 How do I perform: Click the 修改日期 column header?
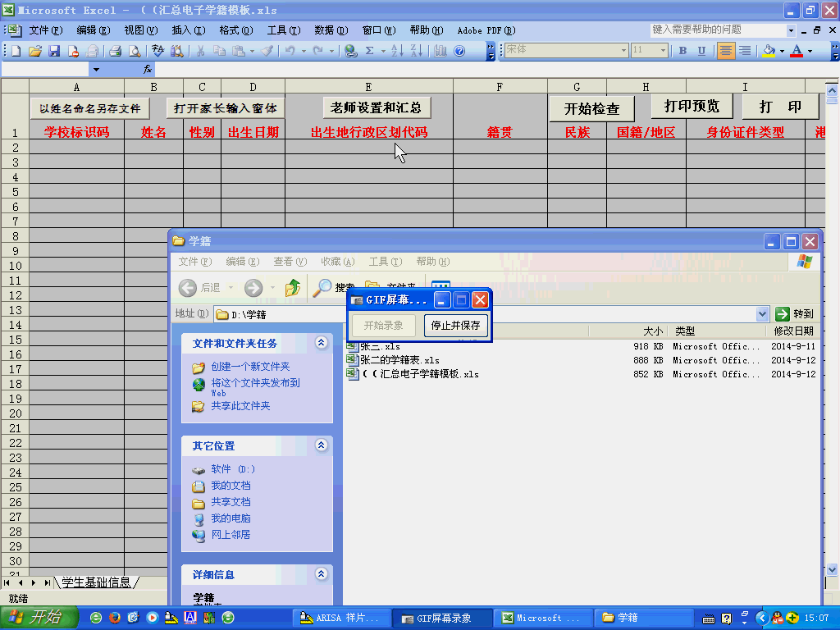pos(793,331)
